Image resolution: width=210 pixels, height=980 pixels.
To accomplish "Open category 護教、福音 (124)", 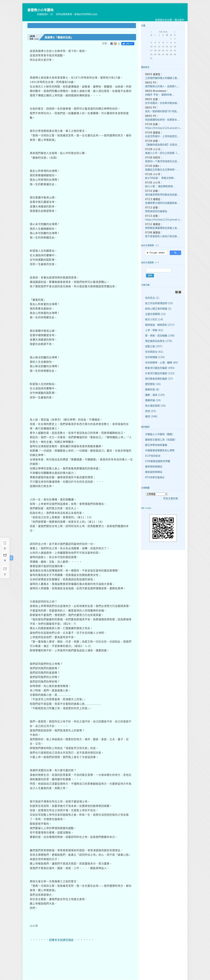I will [x=155, y=395].
